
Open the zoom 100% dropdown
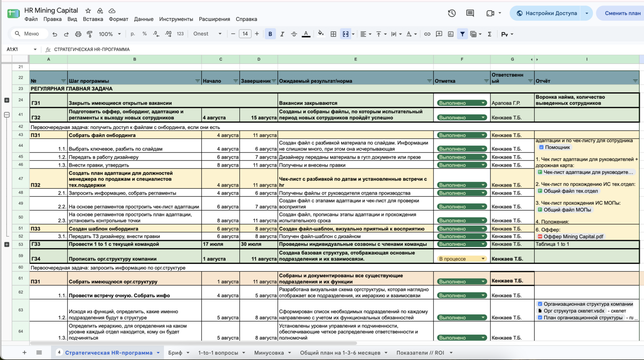110,34
